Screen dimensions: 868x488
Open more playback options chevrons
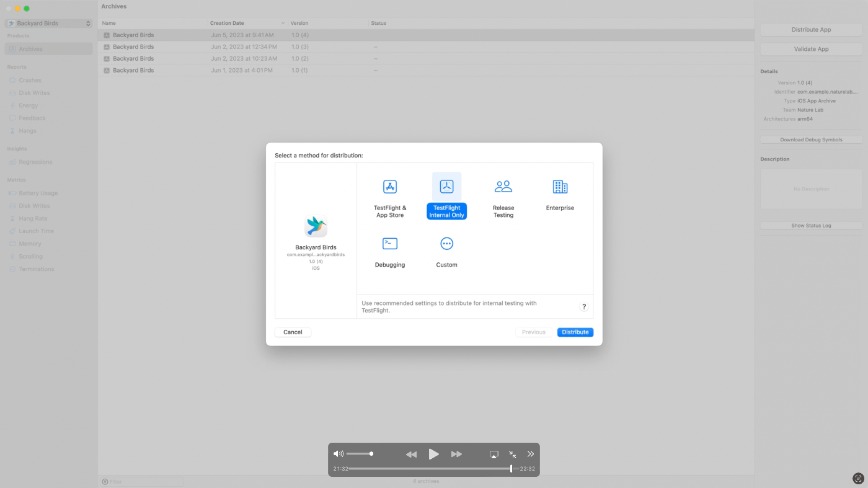pyautogui.click(x=531, y=455)
